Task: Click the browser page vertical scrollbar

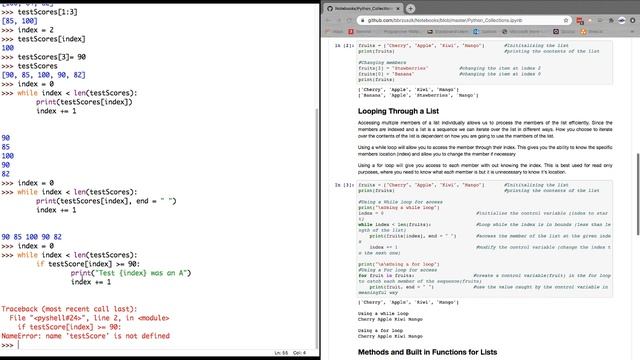Action: pos(638,194)
